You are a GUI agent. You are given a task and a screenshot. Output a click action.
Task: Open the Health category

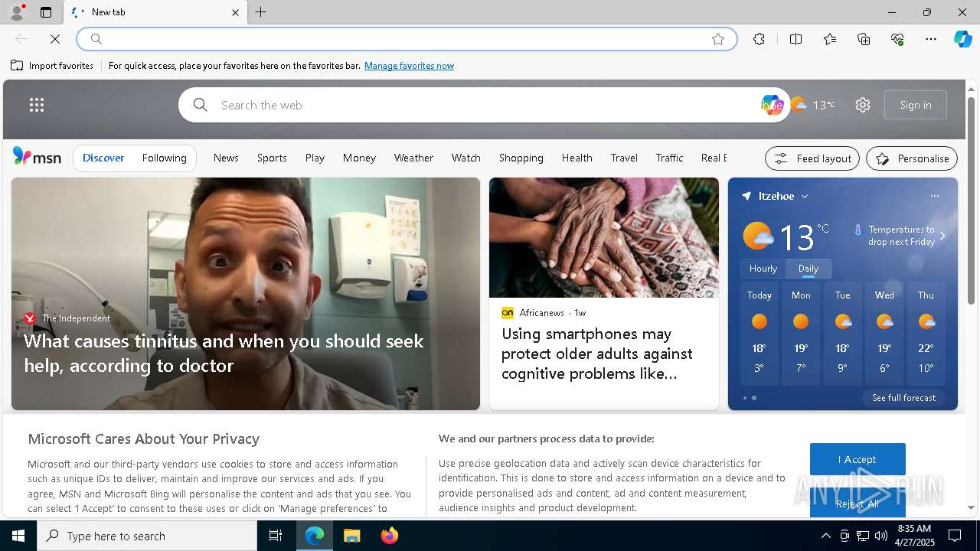point(577,158)
